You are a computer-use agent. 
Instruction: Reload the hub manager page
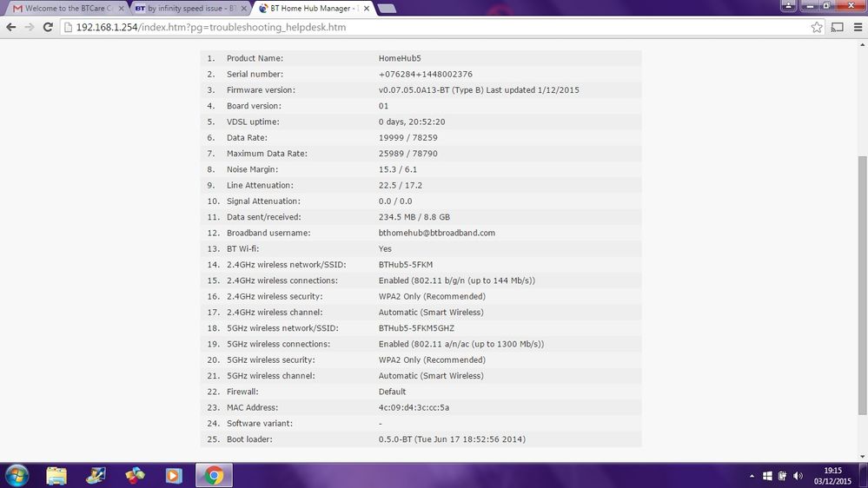(x=48, y=27)
